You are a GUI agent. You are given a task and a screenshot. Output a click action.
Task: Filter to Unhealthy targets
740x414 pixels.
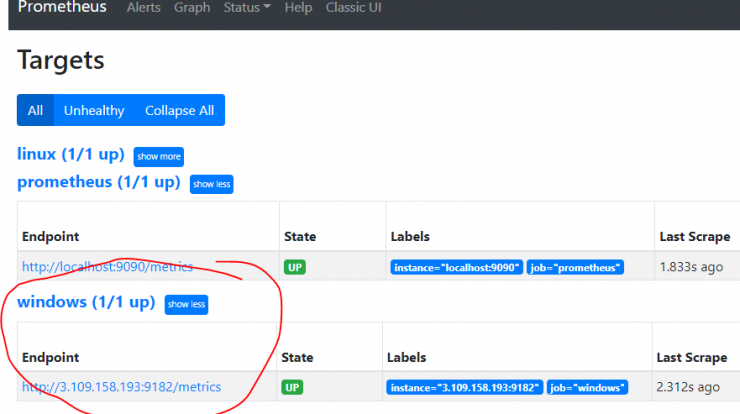click(x=94, y=110)
